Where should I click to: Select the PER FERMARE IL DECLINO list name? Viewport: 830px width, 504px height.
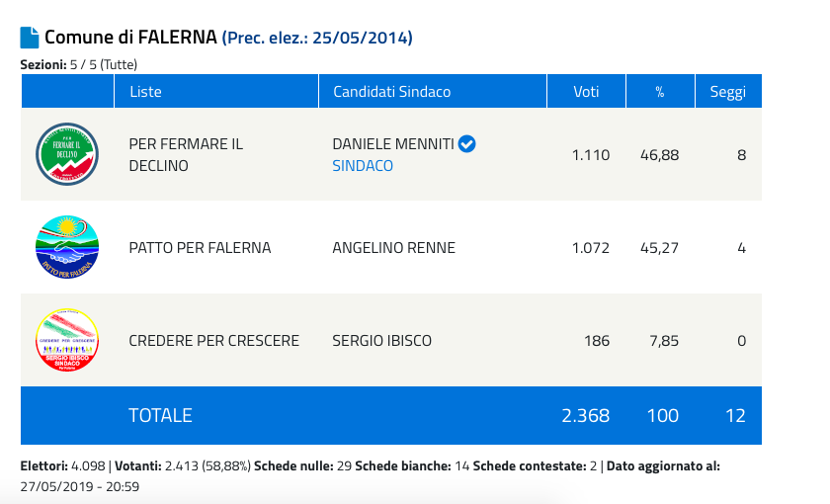click(186, 154)
